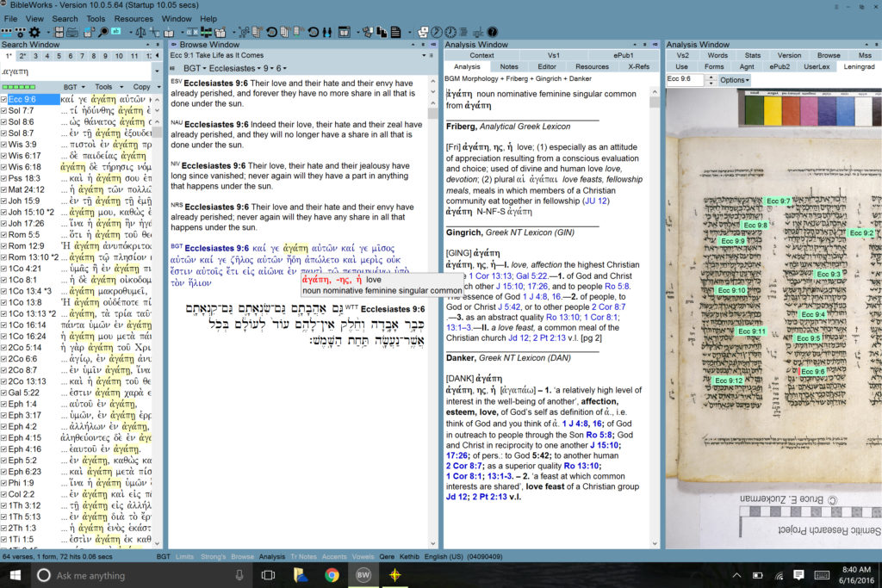The width and height of the screenshot is (882, 588).
Task: Click the cyan 'ab' toolbar icon
Action: 116,32
